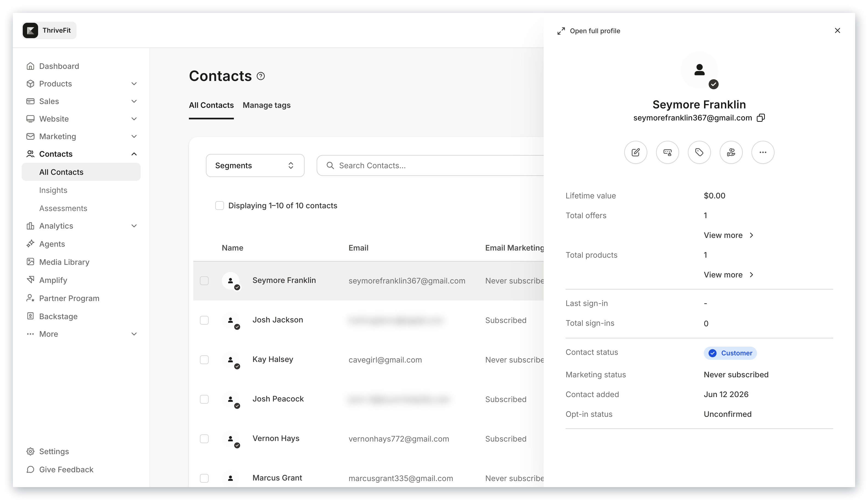The height and width of the screenshot is (500, 868).
Task: Open the Contacts help question-mark icon
Action: click(x=261, y=76)
